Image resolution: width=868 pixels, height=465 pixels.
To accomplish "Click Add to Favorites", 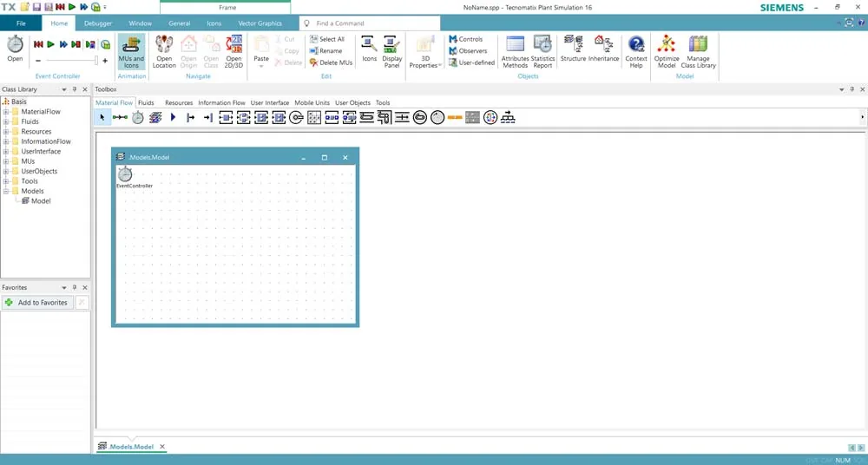I will [x=37, y=302].
